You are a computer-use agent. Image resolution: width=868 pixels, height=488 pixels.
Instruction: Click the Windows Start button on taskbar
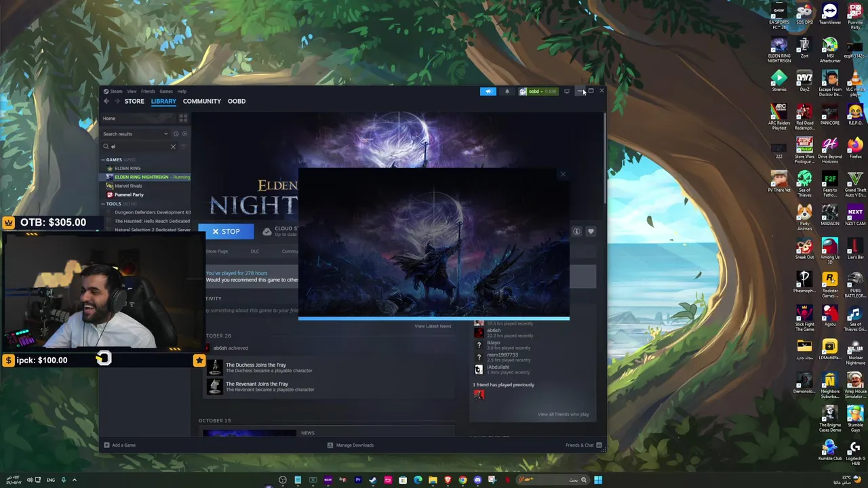pyautogui.click(x=598, y=481)
